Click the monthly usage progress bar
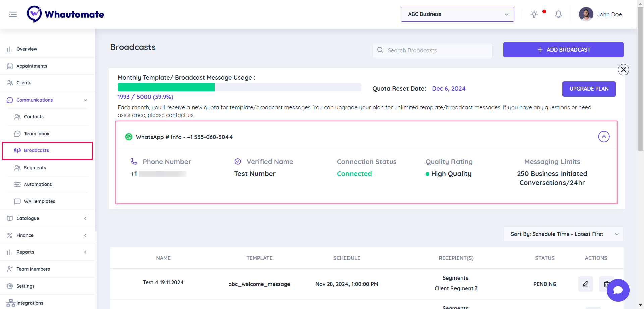 (239, 87)
